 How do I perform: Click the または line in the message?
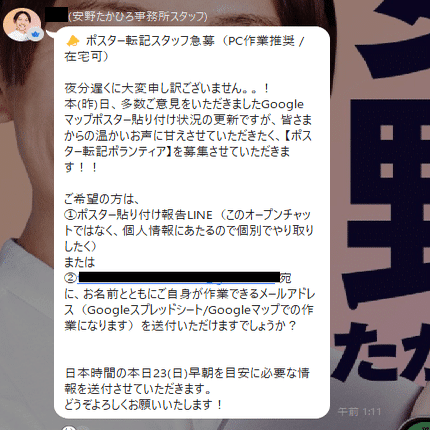click(80, 262)
